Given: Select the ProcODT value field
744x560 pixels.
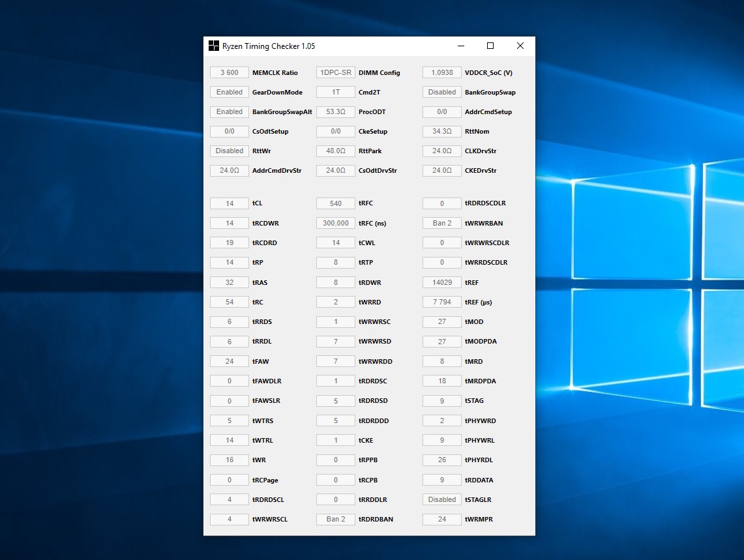Looking at the screenshot, I should tap(336, 111).
